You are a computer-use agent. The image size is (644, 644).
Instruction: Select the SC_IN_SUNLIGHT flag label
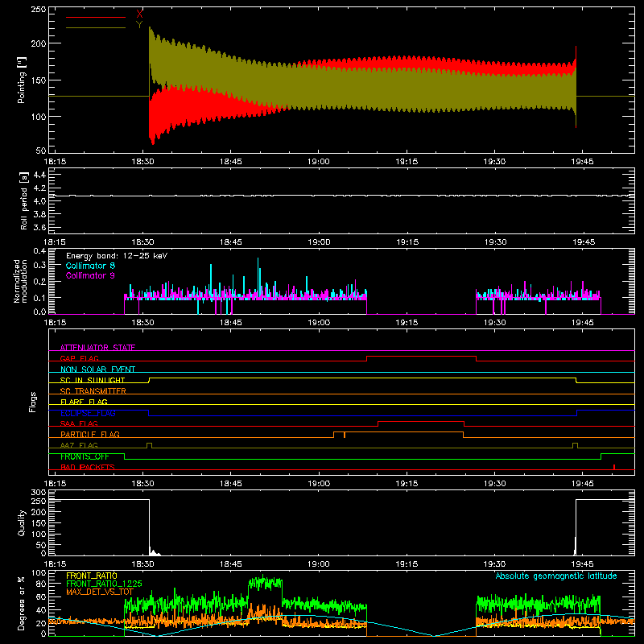[93, 380]
